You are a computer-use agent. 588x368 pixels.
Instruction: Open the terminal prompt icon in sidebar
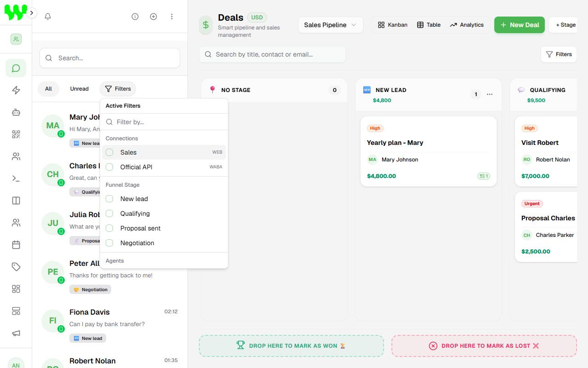[x=16, y=178]
